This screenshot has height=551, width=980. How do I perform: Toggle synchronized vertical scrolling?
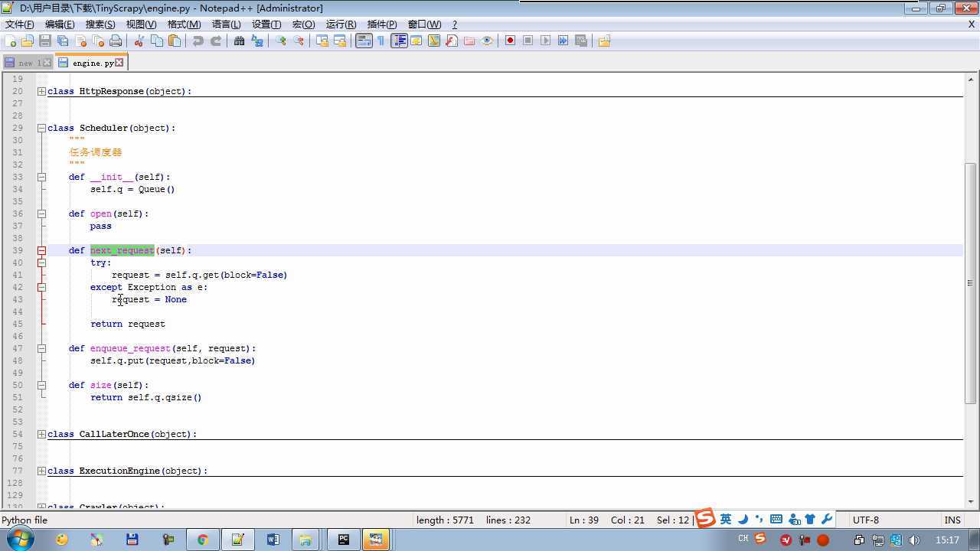pos(322,41)
